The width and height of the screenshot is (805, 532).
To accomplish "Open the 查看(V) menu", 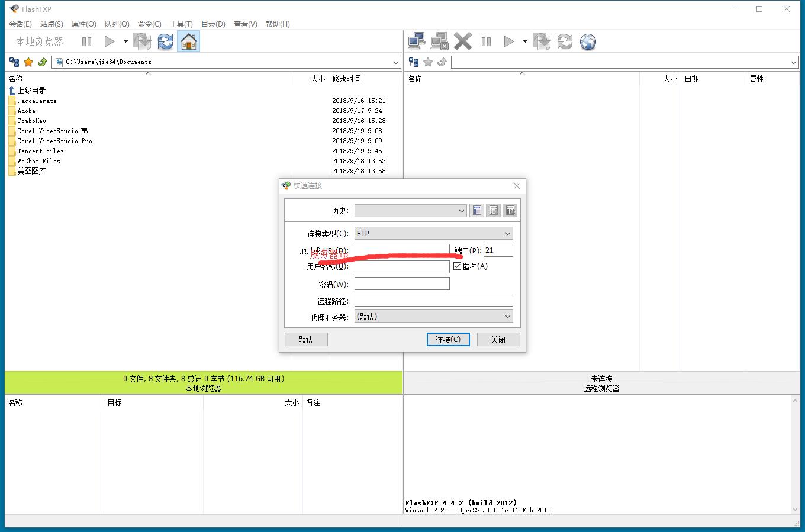I will coord(246,24).
